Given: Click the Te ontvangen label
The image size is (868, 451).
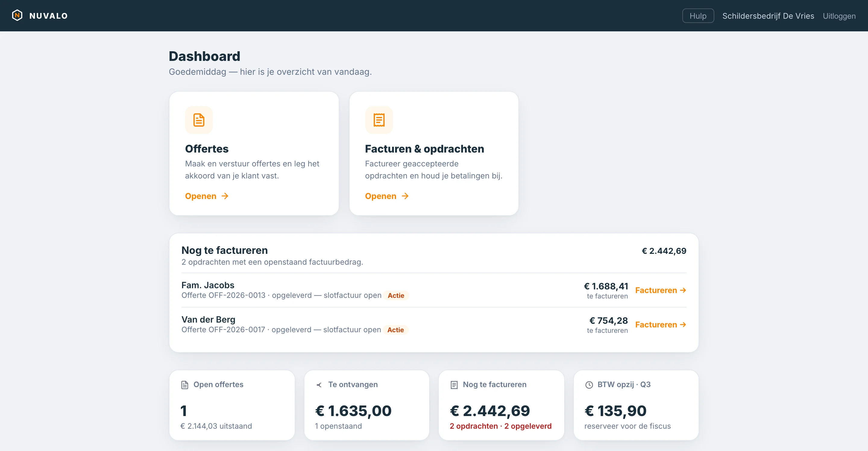Looking at the screenshot, I should (353, 385).
